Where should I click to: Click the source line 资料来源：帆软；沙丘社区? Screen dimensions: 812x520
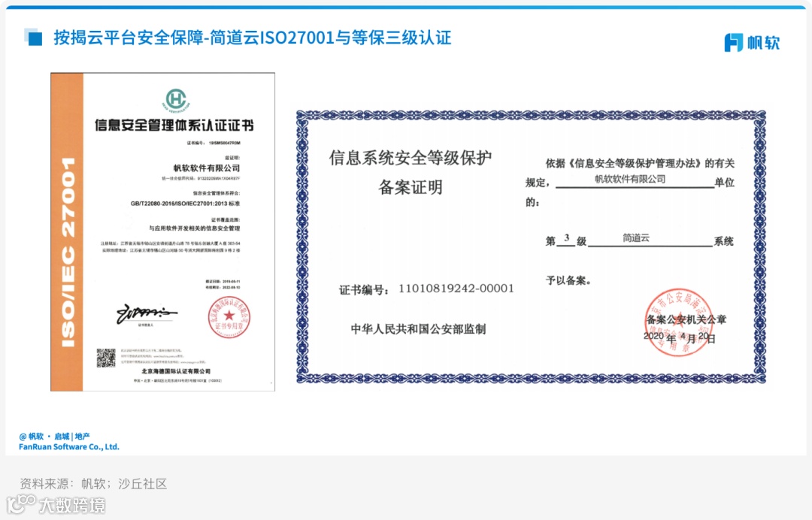(x=93, y=484)
